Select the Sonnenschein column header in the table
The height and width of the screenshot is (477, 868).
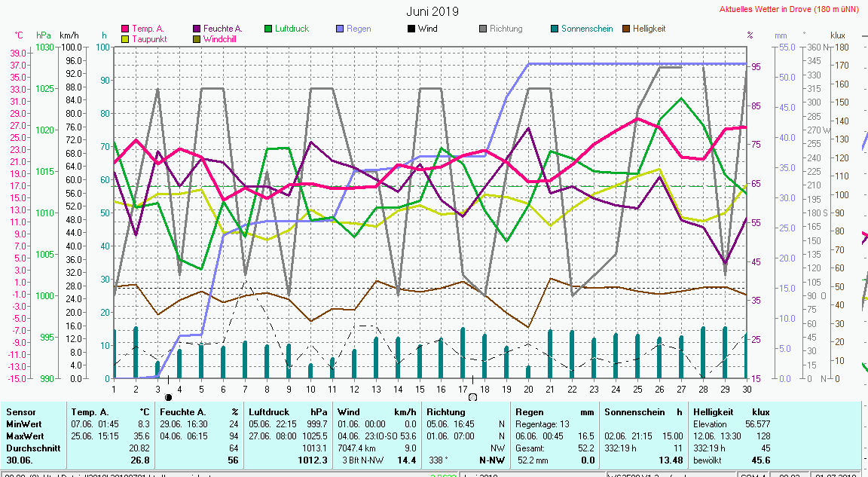[x=633, y=412]
